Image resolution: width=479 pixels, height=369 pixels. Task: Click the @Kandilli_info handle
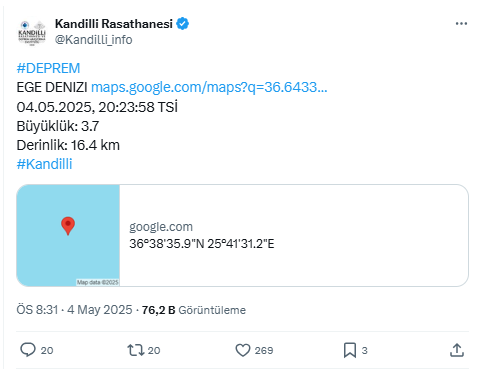94,40
